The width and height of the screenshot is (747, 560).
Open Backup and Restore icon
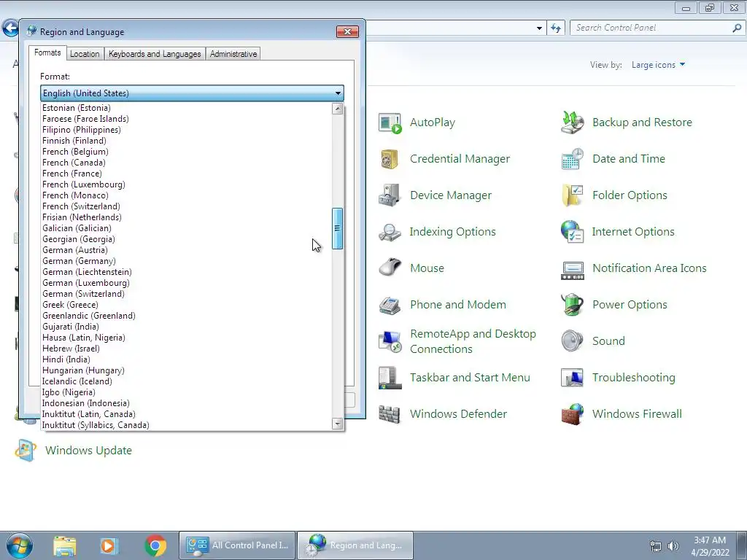[x=572, y=122]
